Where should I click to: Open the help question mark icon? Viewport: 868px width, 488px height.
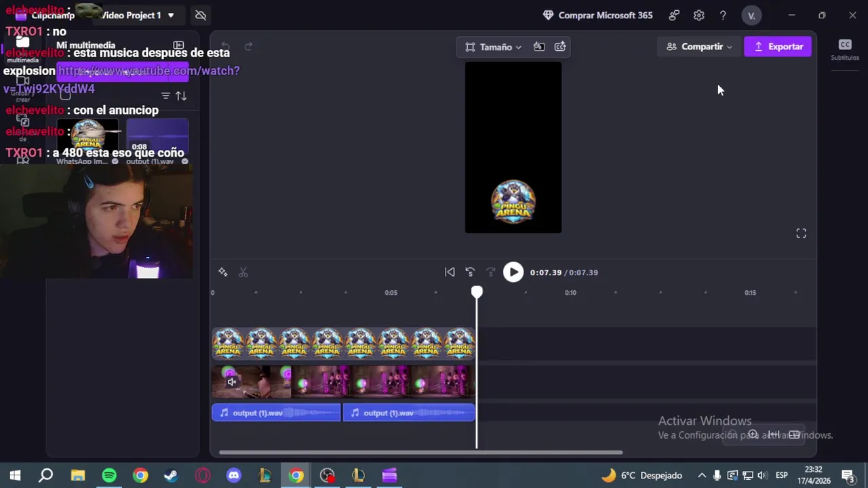point(723,16)
